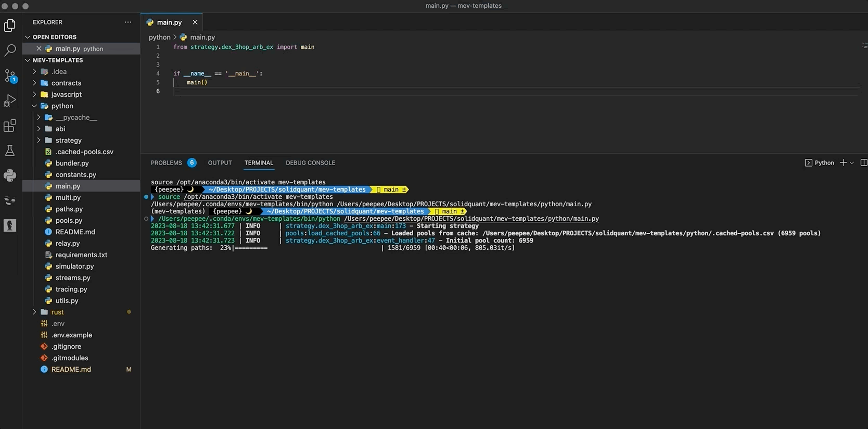Open streams.py in the explorer
The image size is (868, 429).
[x=81, y=277]
